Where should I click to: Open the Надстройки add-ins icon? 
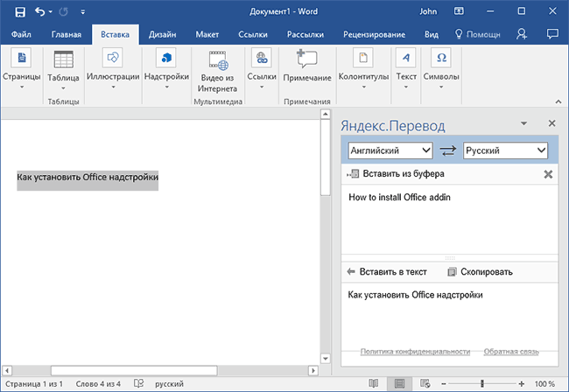[166, 58]
